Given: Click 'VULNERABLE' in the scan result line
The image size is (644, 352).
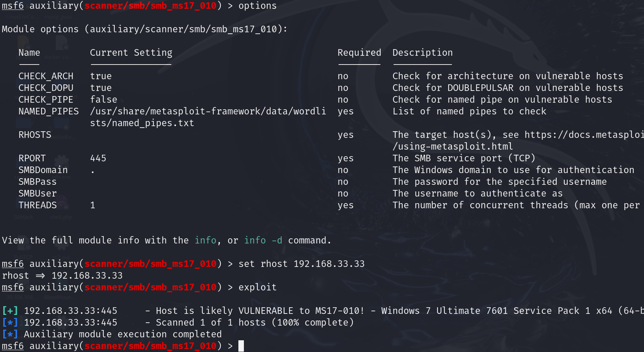Looking at the screenshot, I should 266,311.
